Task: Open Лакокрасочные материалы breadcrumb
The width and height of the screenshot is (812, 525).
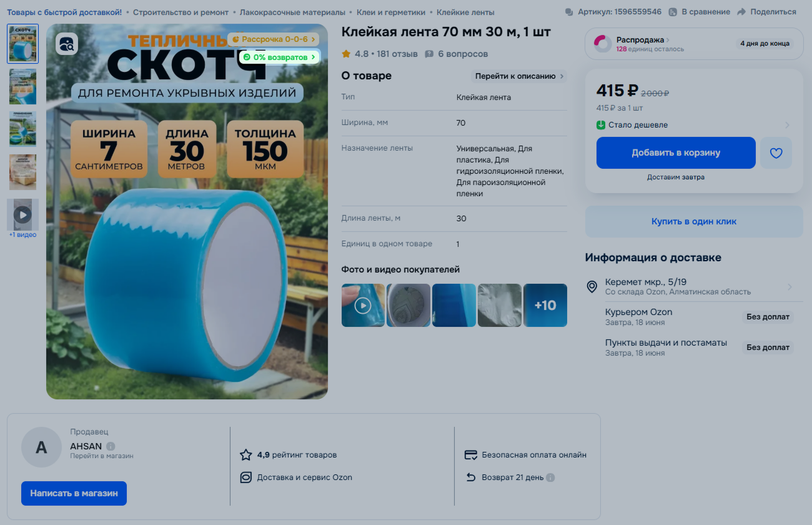Action: [x=292, y=12]
